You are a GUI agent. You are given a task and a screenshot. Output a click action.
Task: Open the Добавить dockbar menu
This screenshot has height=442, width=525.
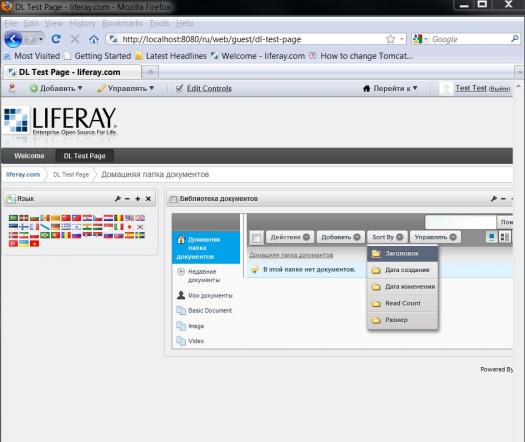click(56, 88)
